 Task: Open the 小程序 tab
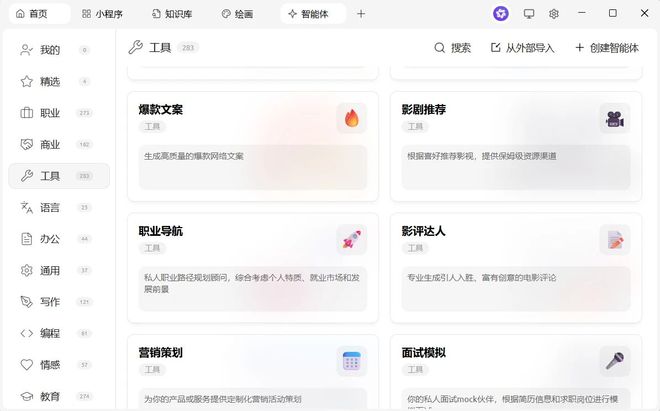pos(105,14)
